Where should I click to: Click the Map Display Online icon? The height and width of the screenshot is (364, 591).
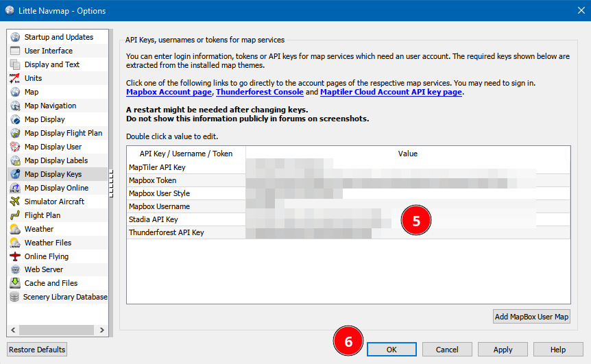(x=15, y=188)
